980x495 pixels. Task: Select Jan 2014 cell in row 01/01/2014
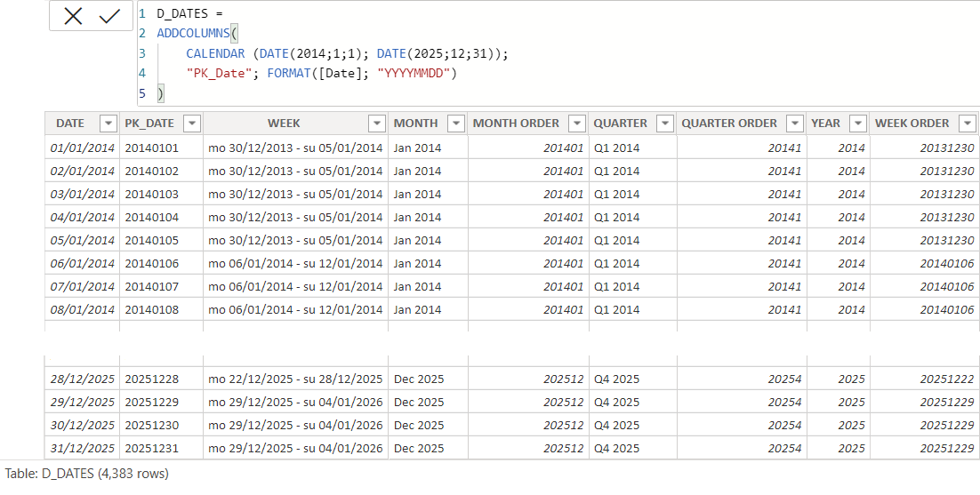pos(428,148)
